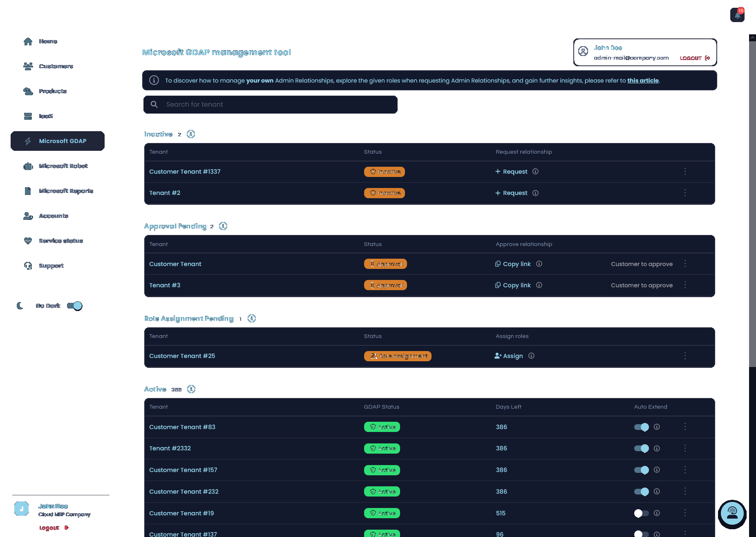Request relationship for Tenant #2

(511, 193)
